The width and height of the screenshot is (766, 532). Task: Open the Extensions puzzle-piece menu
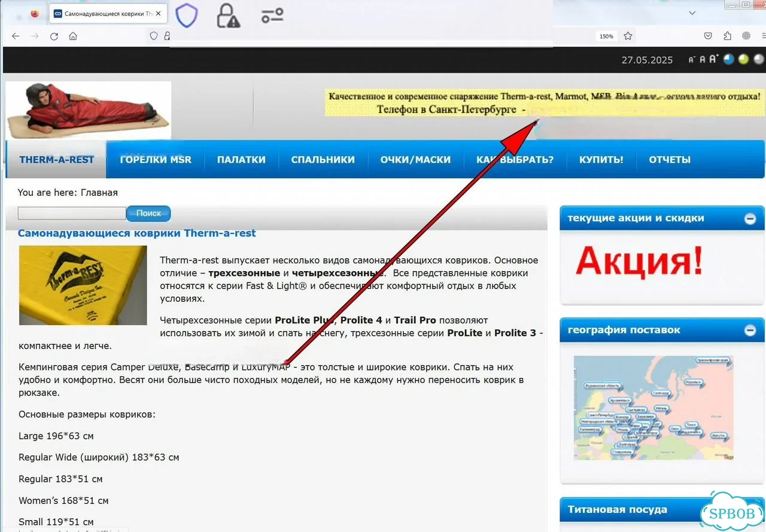pyautogui.click(x=727, y=36)
